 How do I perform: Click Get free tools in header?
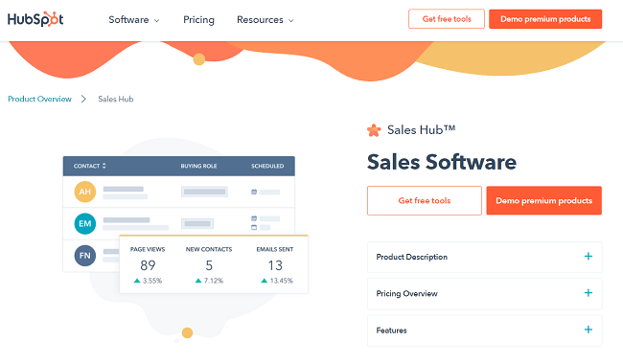(447, 19)
